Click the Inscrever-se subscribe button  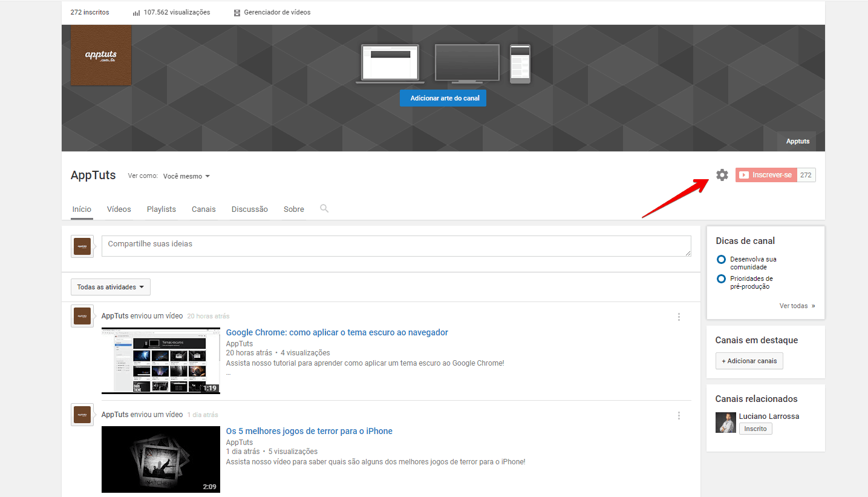pyautogui.click(x=766, y=175)
